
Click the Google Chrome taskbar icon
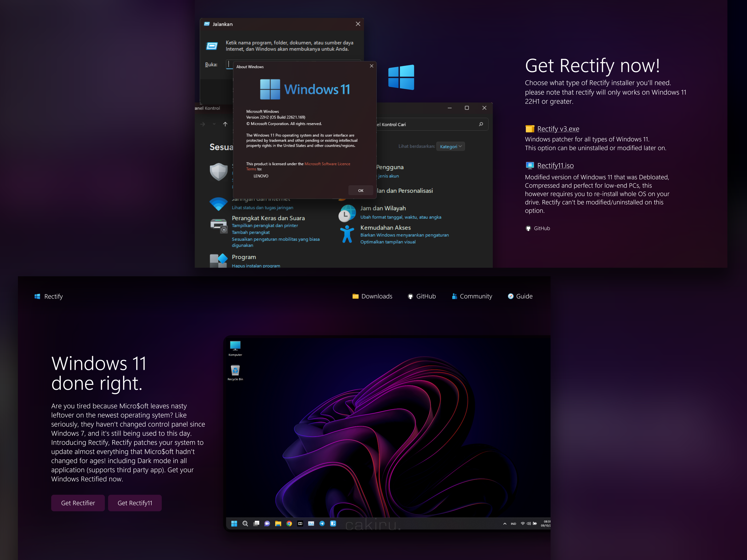pos(289,524)
